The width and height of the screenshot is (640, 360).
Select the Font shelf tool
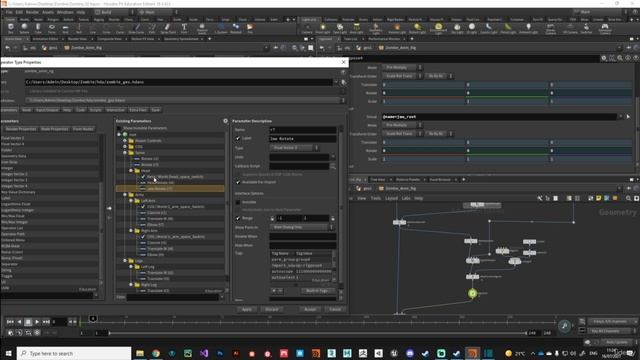tap(184, 28)
